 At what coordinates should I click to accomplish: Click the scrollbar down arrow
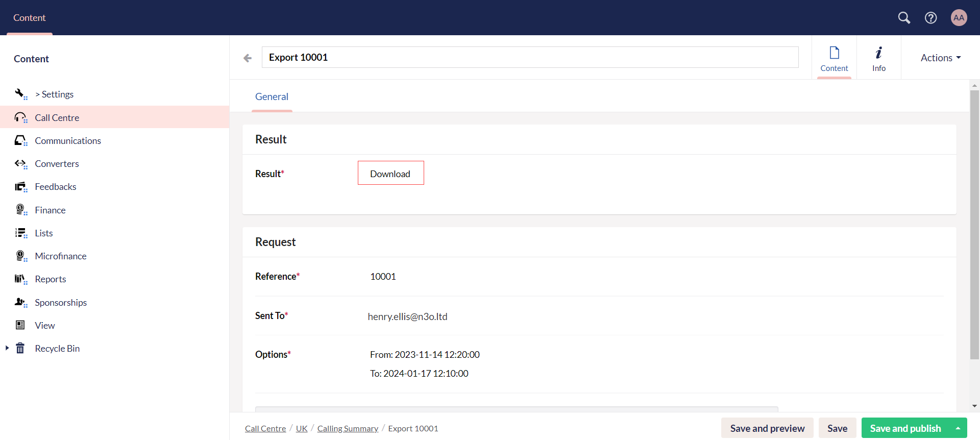pyautogui.click(x=974, y=406)
